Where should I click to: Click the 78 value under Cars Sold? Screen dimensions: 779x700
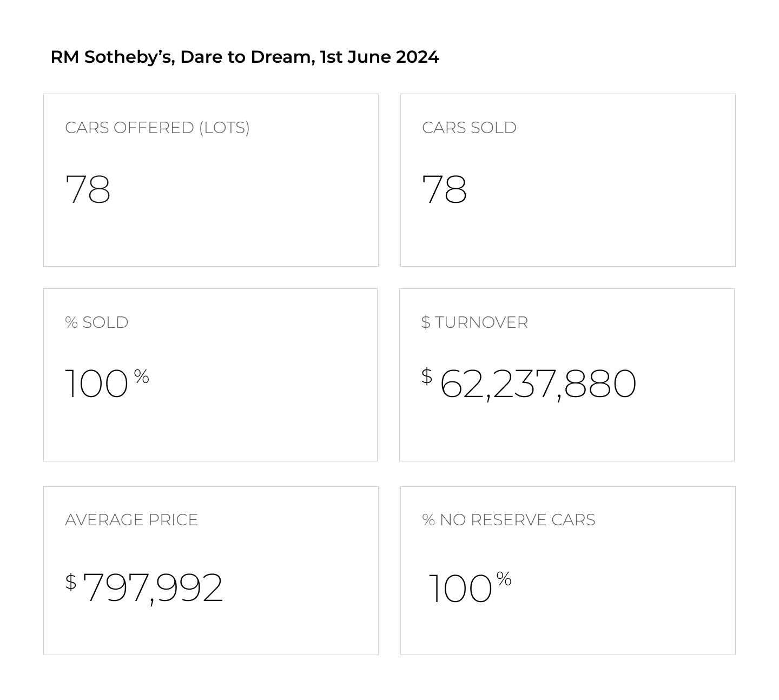point(444,189)
